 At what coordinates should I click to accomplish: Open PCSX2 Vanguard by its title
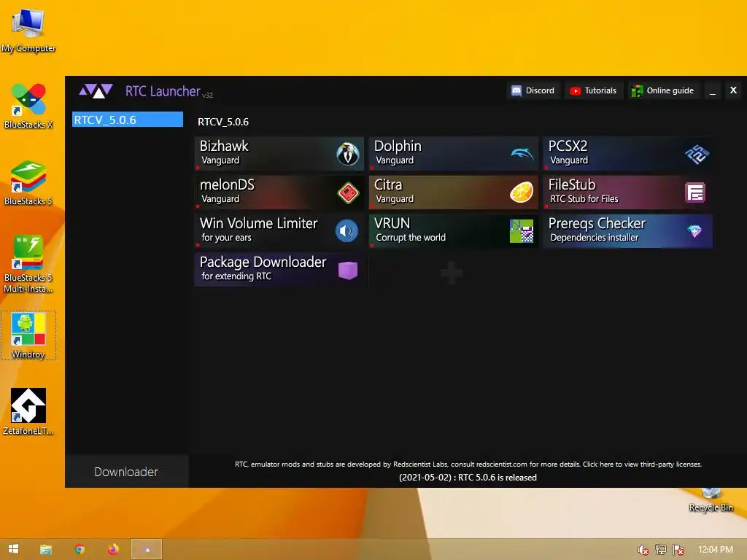(x=568, y=146)
